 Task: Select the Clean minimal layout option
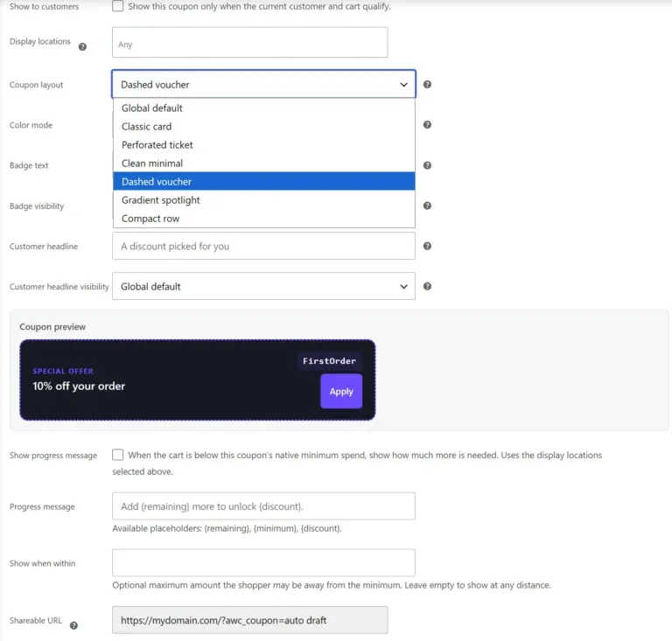coord(264,164)
